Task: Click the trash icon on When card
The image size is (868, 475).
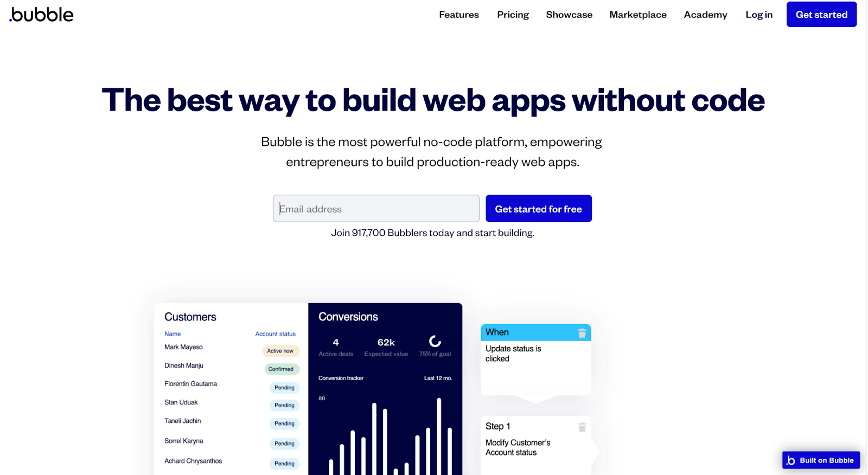Action: [x=582, y=333]
